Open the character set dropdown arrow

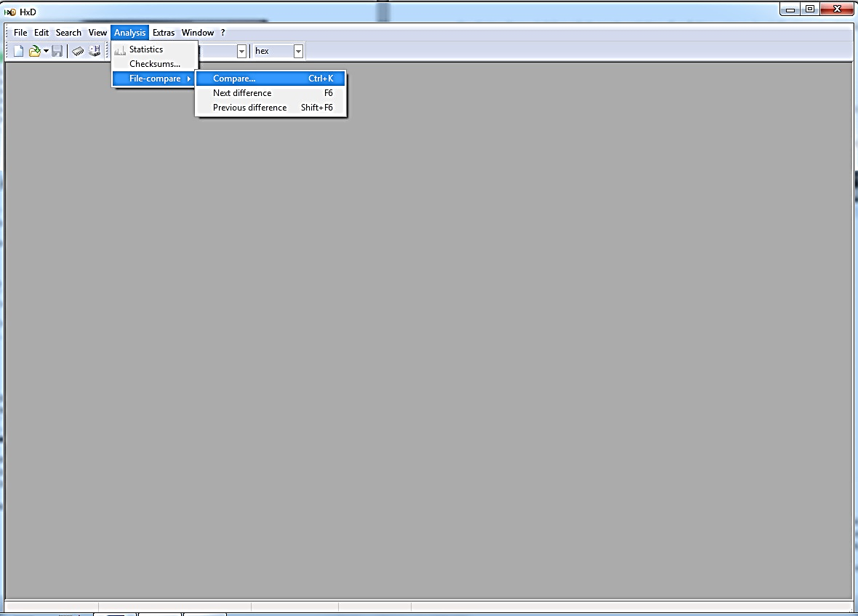coord(241,51)
